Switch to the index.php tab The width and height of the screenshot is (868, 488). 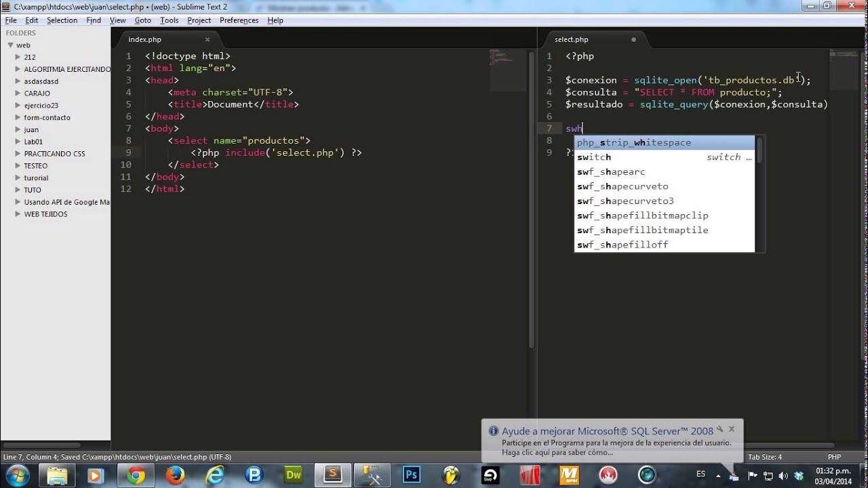145,39
